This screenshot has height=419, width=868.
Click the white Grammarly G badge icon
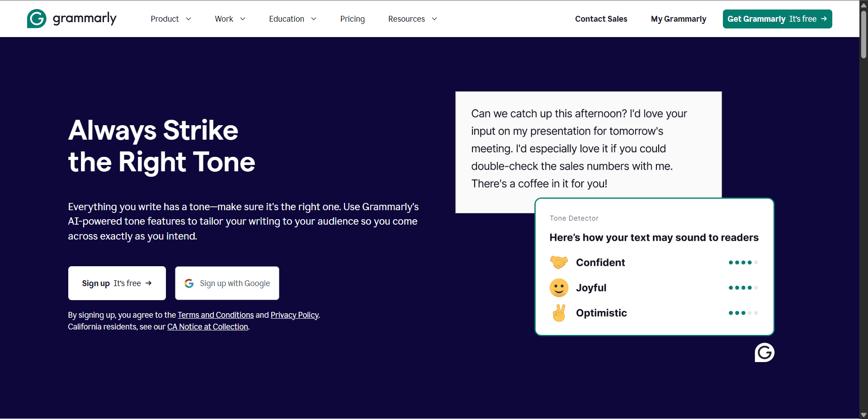coord(764,353)
